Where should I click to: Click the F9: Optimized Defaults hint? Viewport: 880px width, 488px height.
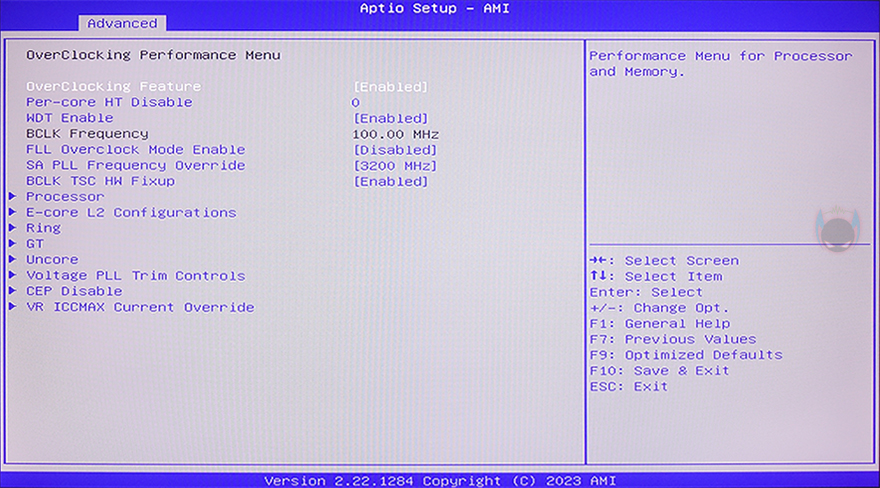coord(686,355)
